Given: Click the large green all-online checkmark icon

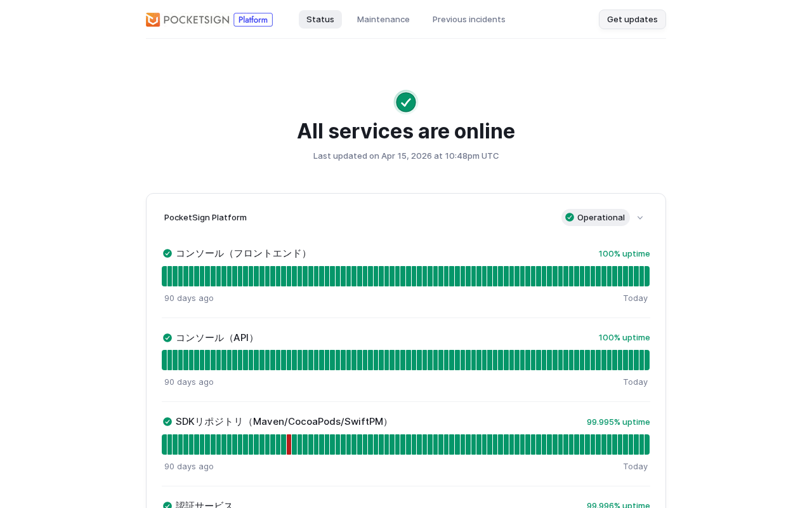Looking at the screenshot, I should click(406, 102).
